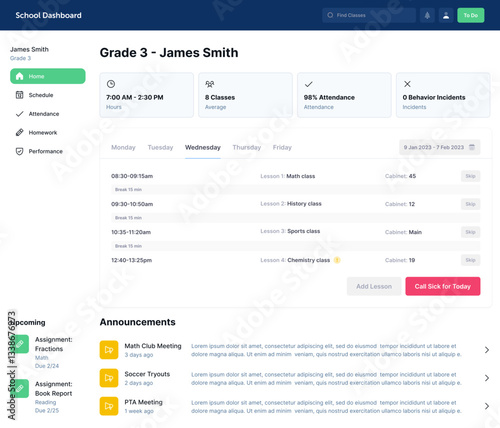
Task: Click Book Report assignment pencil icon
Action: coord(20,388)
